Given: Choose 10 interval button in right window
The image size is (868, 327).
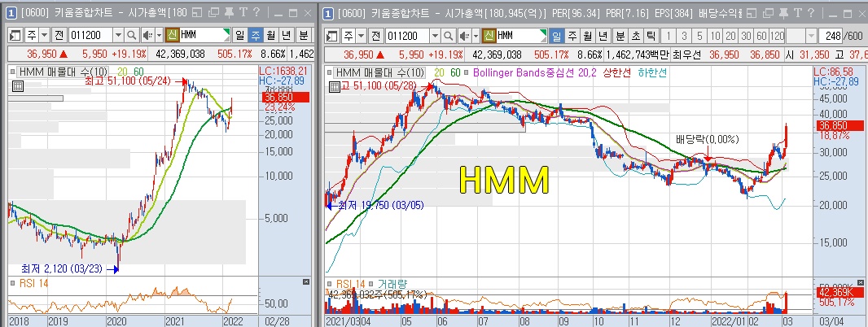Looking at the screenshot, I should click(x=715, y=36).
